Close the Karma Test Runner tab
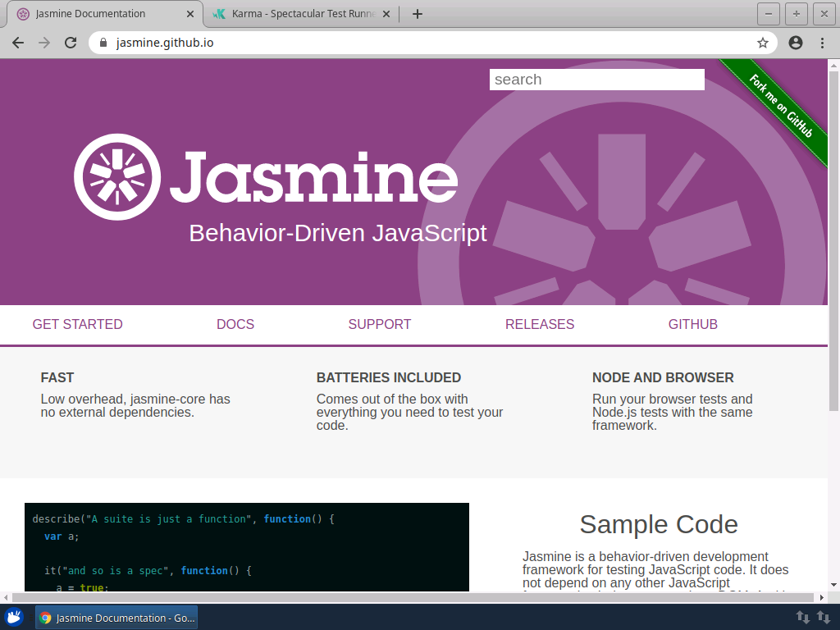840x630 pixels. point(386,14)
